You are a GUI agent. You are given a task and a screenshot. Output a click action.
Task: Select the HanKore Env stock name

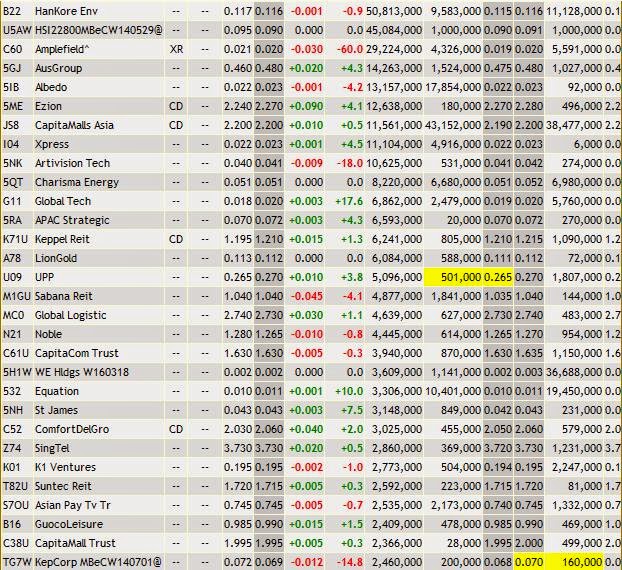pyautogui.click(x=66, y=11)
